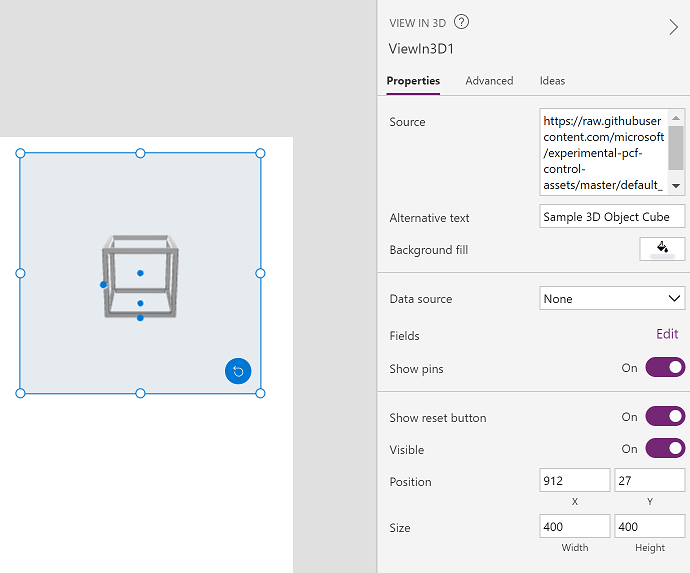Screen dimensions: 690x573
Task: Click the Edit link for Fields
Action: tap(667, 334)
